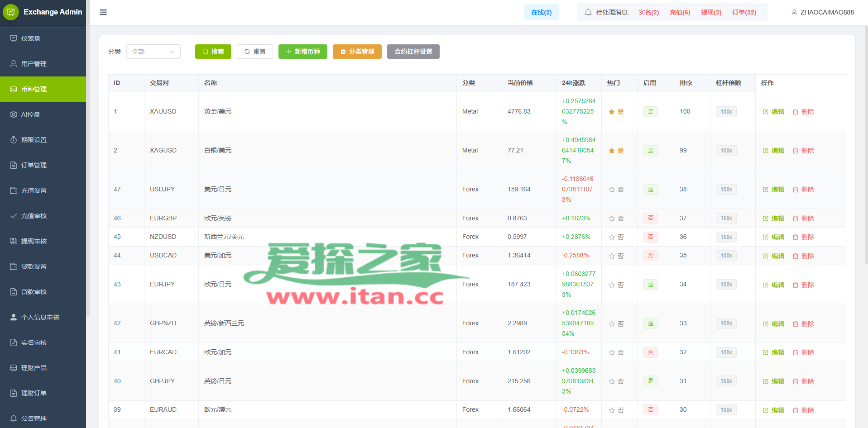868x428 pixels.
Task: Navigate to 订单管理 in the sidebar
Action: pyautogui.click(x=43, y=165)
